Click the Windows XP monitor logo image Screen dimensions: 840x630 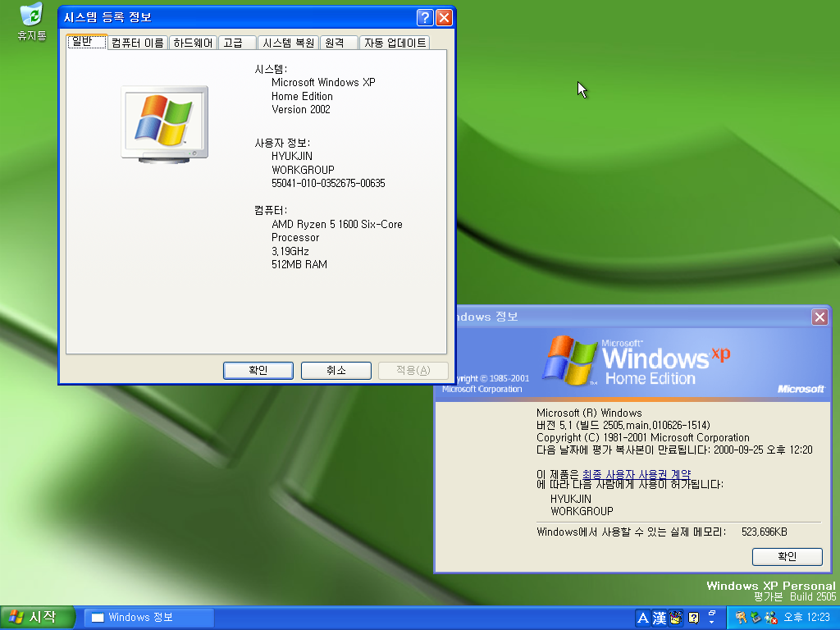164,125
